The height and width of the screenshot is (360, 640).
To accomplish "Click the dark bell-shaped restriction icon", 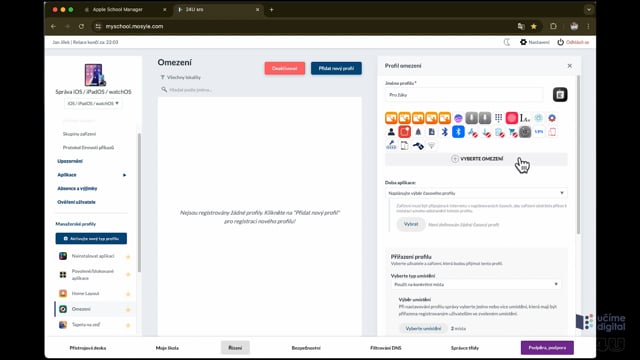I will pyautogui.click(x=418, y=132).
